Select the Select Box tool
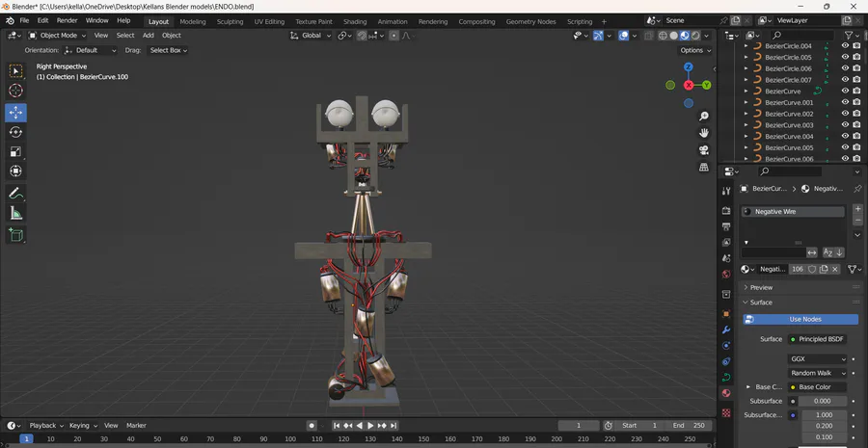The width and height of the screenshot is (868, 448). click(x=15, y=70)
